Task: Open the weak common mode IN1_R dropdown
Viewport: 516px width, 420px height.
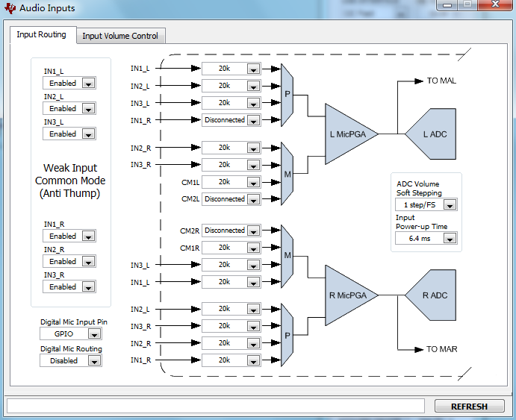Action: tap(69, 236)
